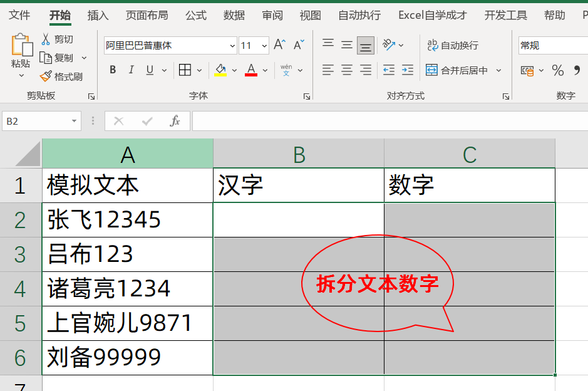Image resolution: width=588 pixels, height=391 pixels.
Task: Increase indent in alignment group
Action: pyautogui.click(x=407, y=70)
